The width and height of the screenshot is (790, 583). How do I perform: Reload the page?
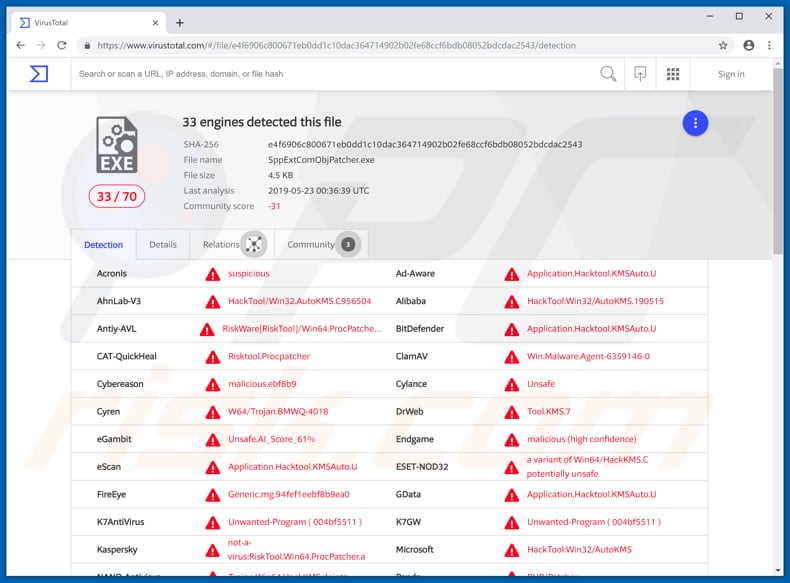(61, 45)
